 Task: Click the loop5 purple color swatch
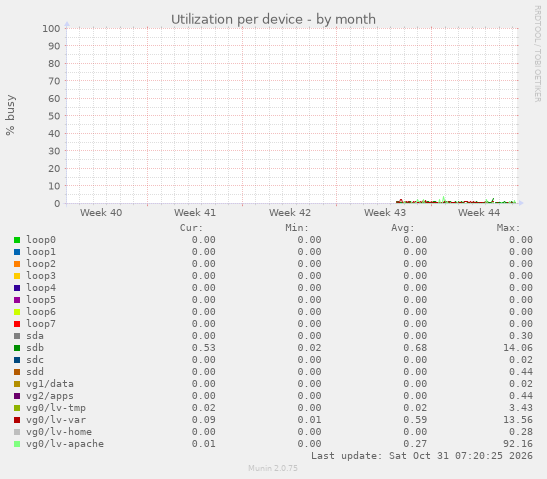click(x=17, y=300)
